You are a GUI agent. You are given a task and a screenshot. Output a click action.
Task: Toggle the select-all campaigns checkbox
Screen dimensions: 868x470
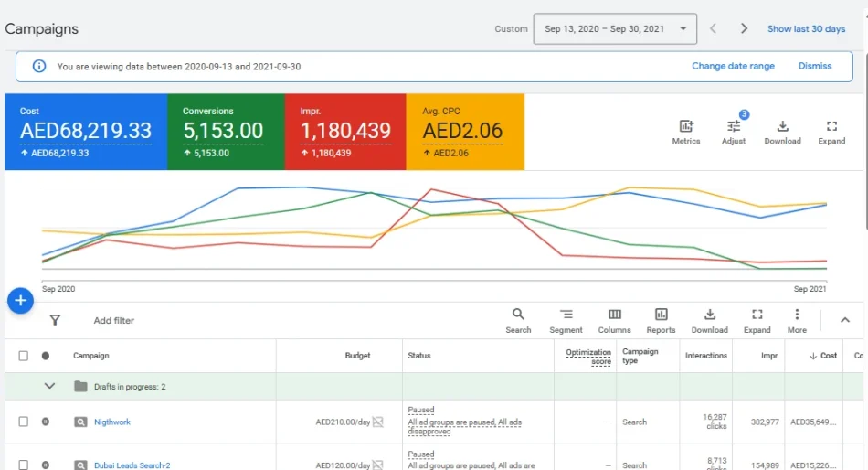pyautogui.click(x=23, y=356)
